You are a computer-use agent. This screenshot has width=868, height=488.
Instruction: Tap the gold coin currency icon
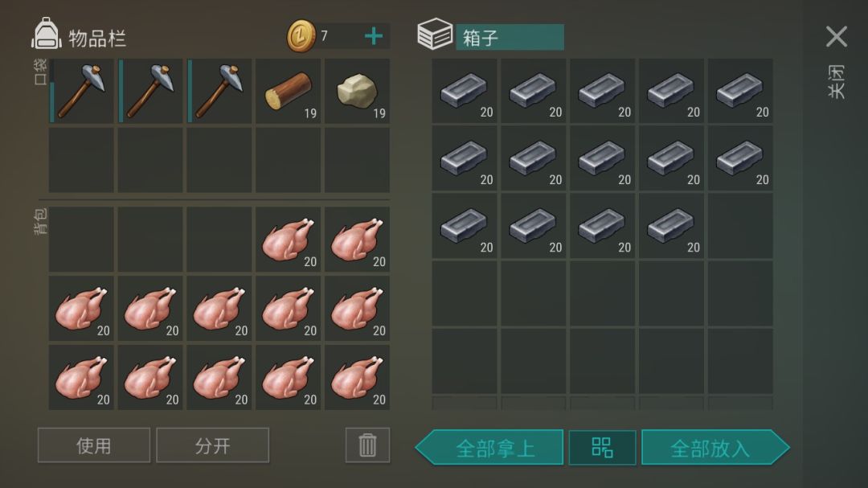(301, 36)
